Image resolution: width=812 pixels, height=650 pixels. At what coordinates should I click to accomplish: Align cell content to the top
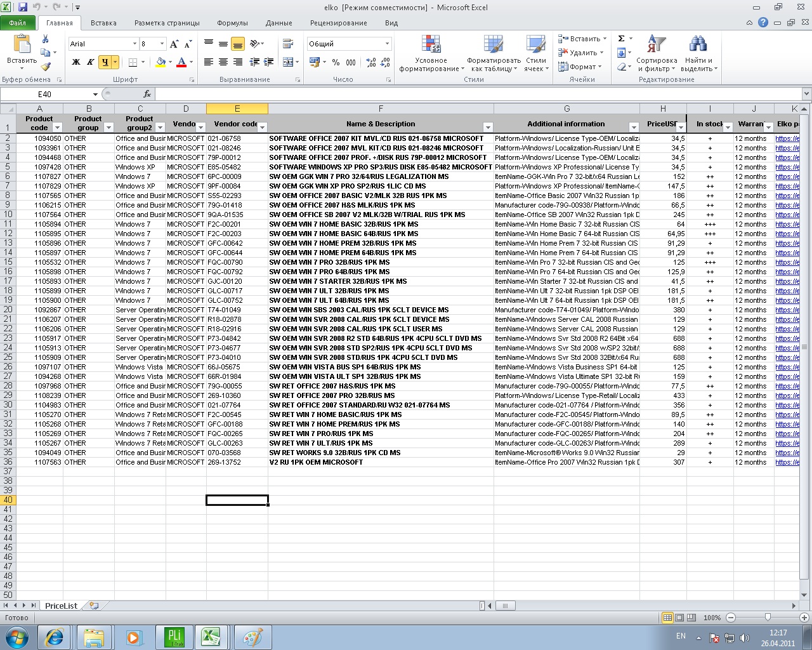[209, 44]
